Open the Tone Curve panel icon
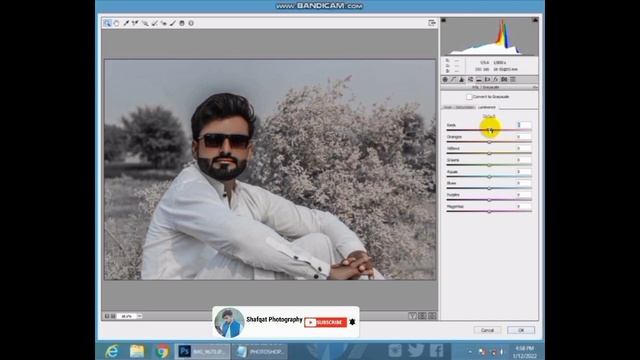 point(453,80)
